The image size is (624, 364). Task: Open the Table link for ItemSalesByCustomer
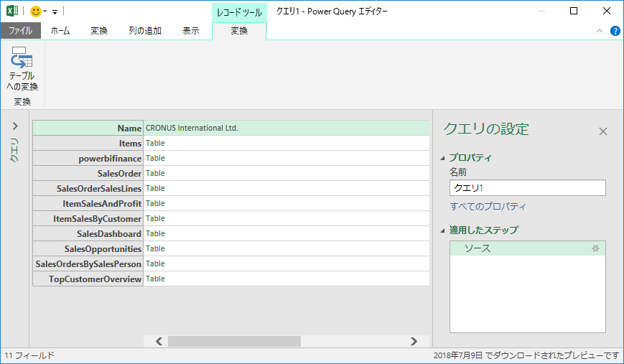pyautogui.click(x=155, y=219)
